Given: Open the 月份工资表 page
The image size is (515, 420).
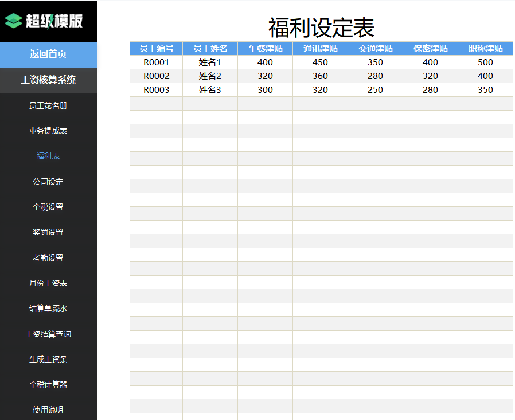Looking at the screenshot, I should coord(49,283).
